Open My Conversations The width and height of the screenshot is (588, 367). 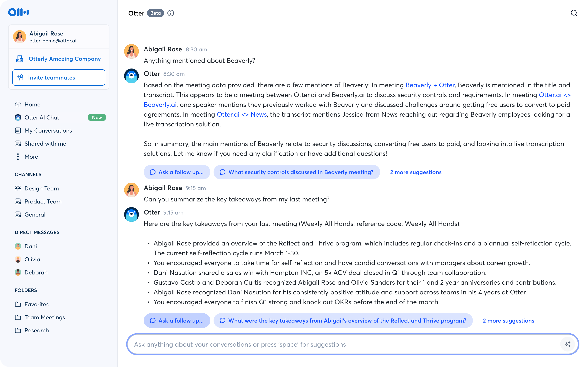(x=48, y=130)
